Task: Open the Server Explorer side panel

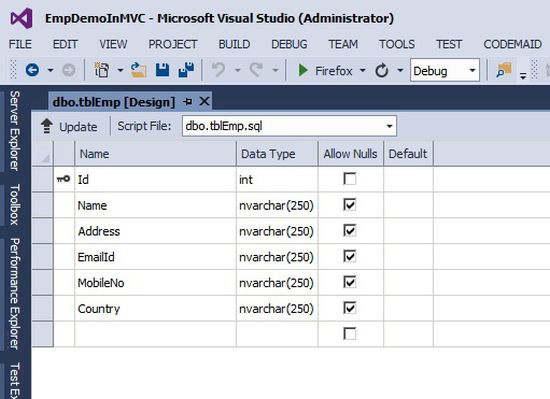Action: 14,130
